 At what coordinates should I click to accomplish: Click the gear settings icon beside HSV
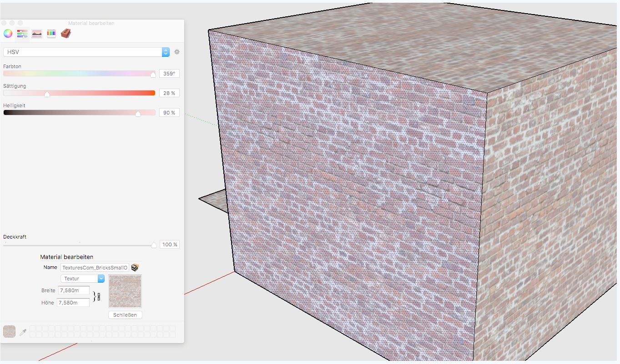[x=177, y=52]
